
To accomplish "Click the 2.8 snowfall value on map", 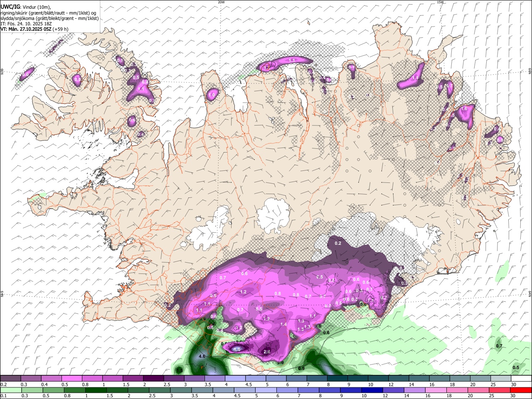I will tap(267, 352).
